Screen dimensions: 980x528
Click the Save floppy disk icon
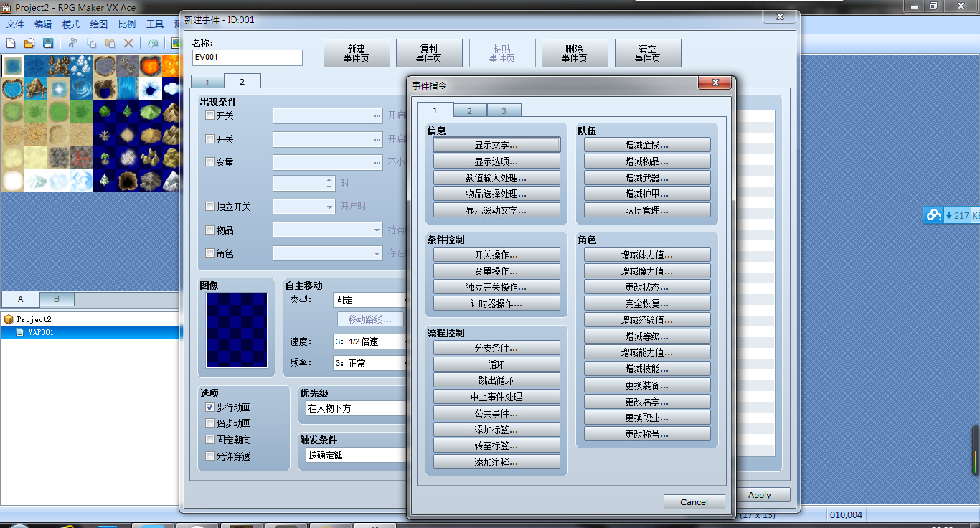pyautogui.click(x=48, y=43)
